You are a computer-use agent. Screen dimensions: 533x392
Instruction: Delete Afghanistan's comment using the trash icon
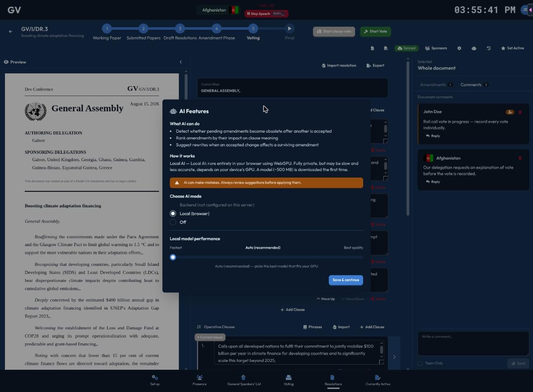point(520,158)
